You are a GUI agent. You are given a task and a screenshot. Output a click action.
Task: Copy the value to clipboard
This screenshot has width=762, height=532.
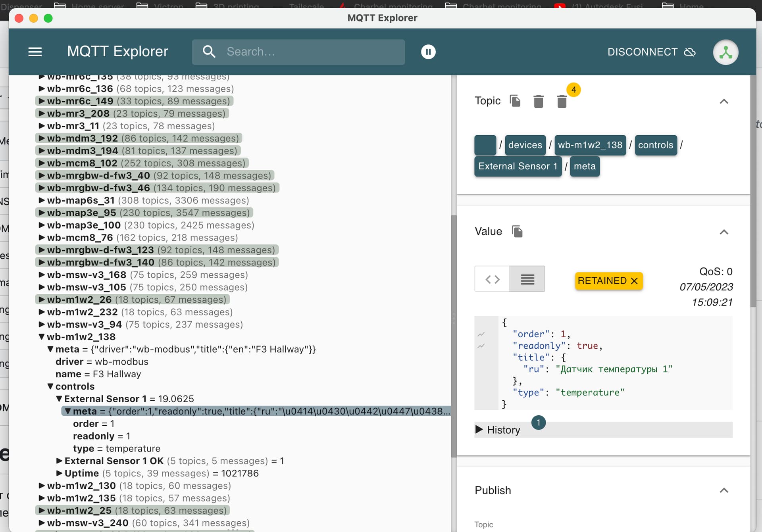[x=517, y=231]
